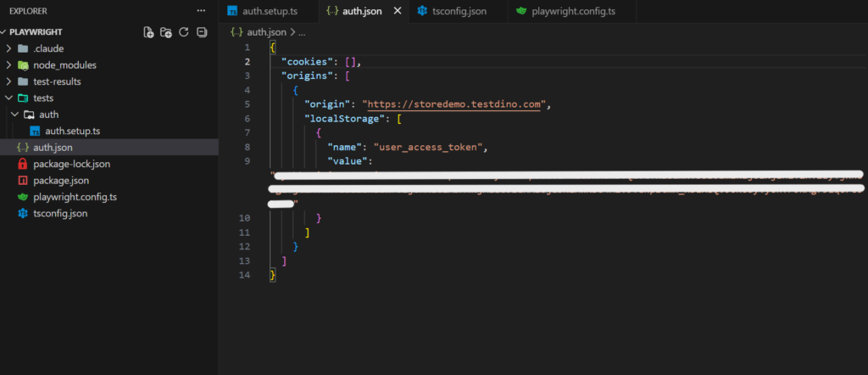The width and height of the screenshot is (868, 375).
Task: Click gear icon beside tsconfig.json in tree
Action: [x=23, y=213]
